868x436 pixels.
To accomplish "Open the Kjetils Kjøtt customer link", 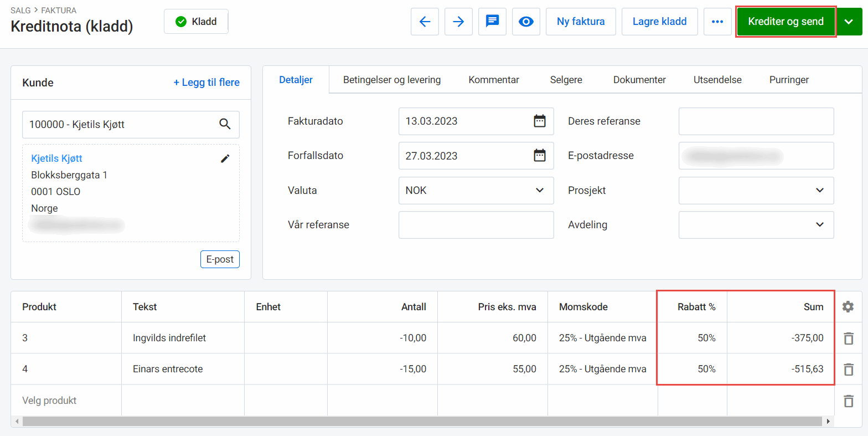I will pos(56,158).
